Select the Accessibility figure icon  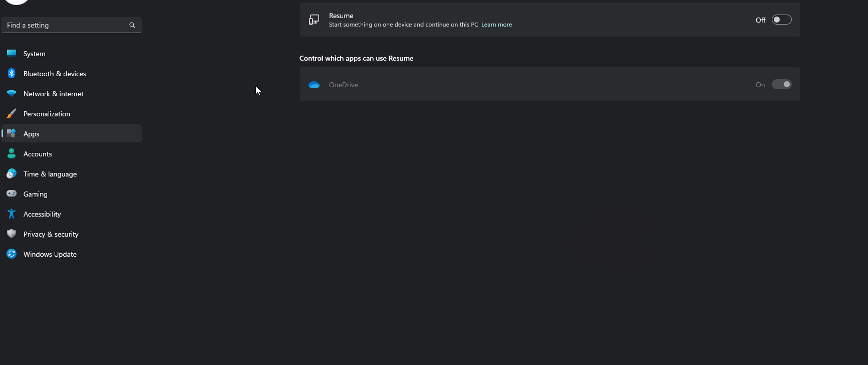click(12, 214)
